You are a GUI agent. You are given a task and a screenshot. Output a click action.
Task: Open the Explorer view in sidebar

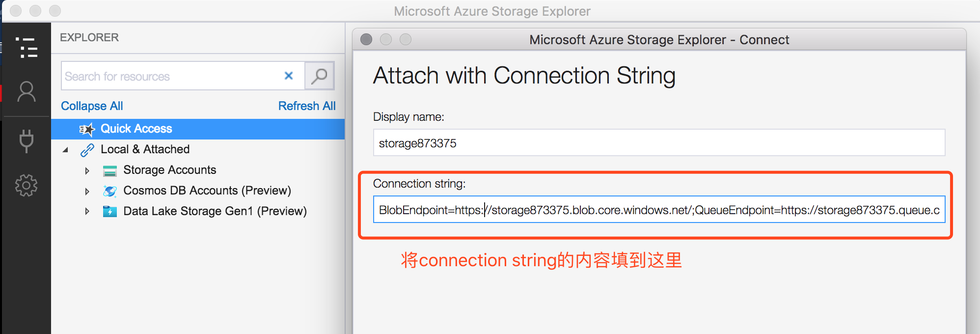point(27,48)
